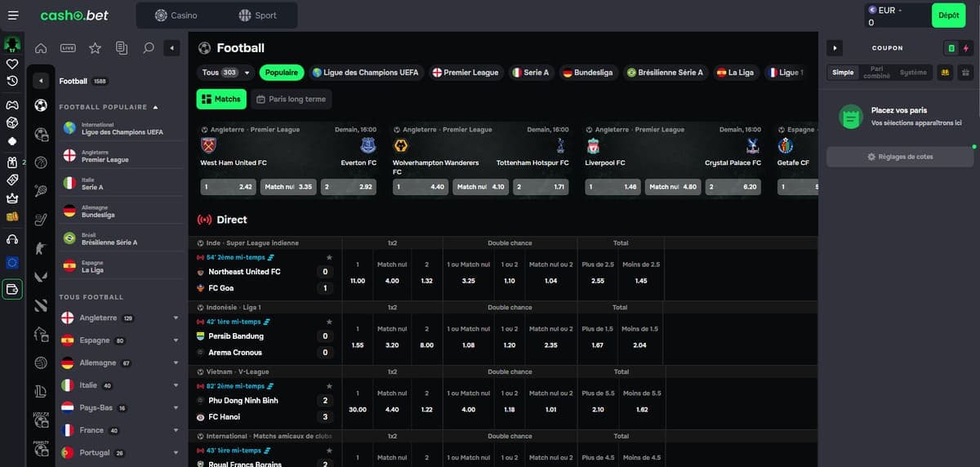Select the hockey stick sport icon
980x467 pixels.
tap(41, 219)
